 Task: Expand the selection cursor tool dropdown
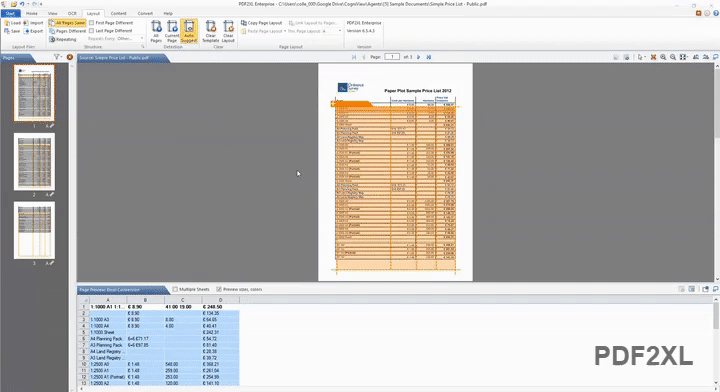click(x=645, y=57)
